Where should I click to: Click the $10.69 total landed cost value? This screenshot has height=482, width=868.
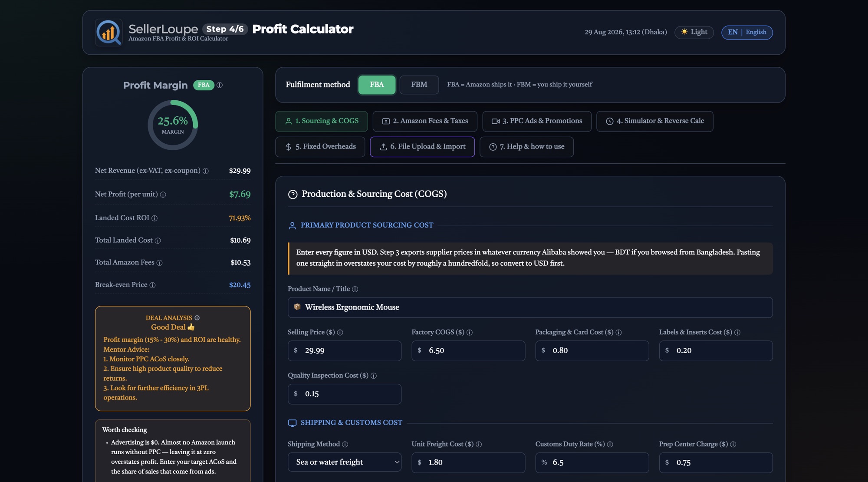(x=240, y=241)
